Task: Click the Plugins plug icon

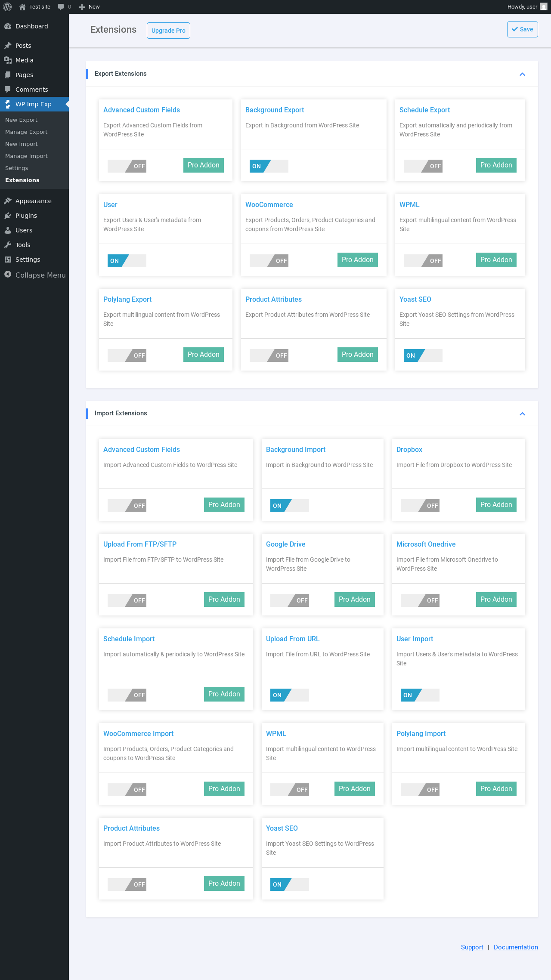Action: [8, 216]
